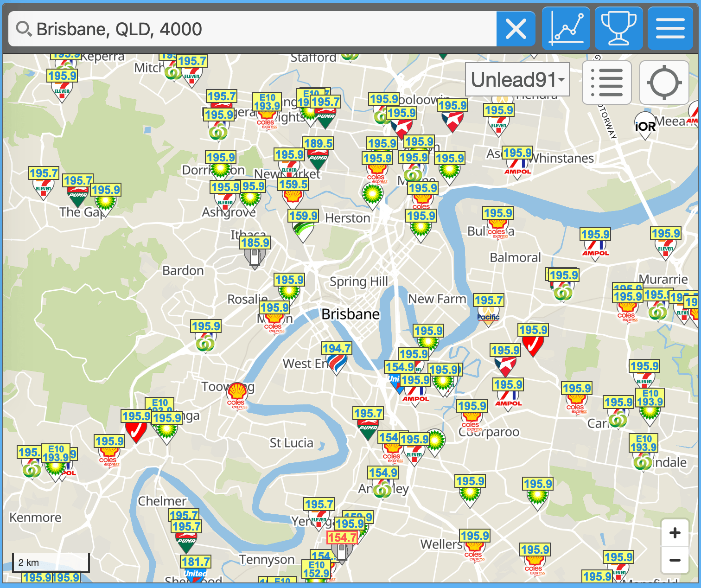This screenshot has width=701, height=588.
Task: Click the current location crosshair icon
Action: (664, 83)
